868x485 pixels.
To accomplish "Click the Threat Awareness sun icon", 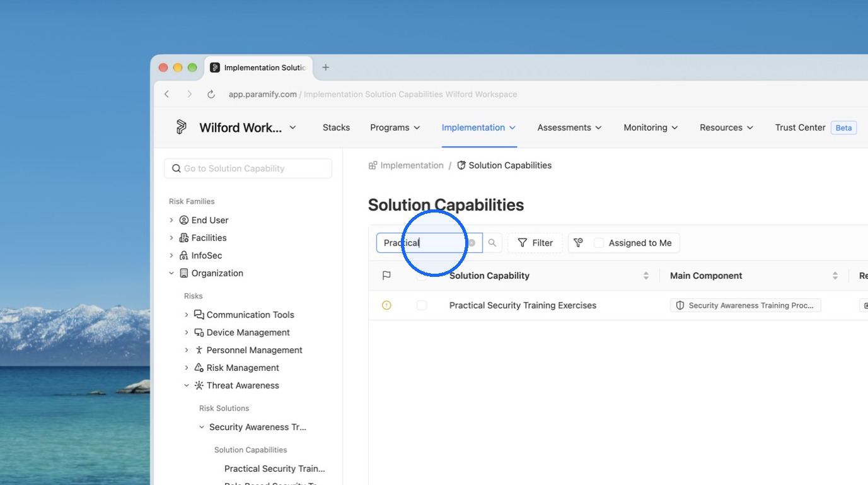I will point(199,385).
